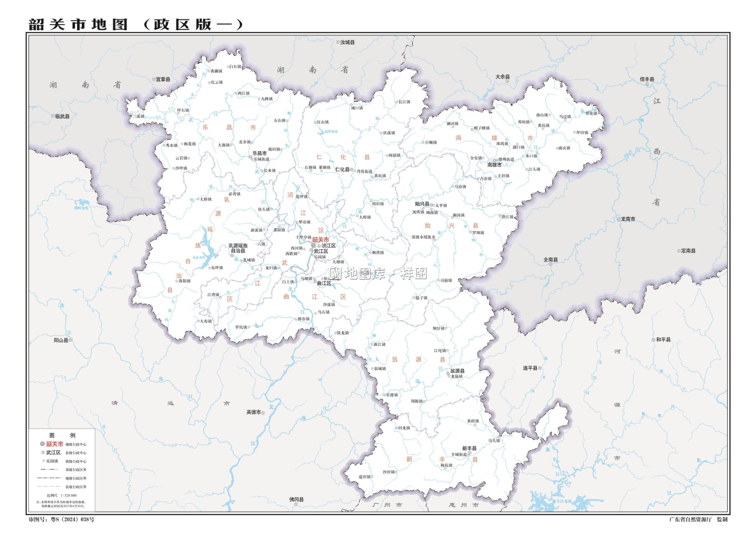Click the 新丰县 county marker near 丰城街道
Screen dimensions: 756x547
(470, 453)
